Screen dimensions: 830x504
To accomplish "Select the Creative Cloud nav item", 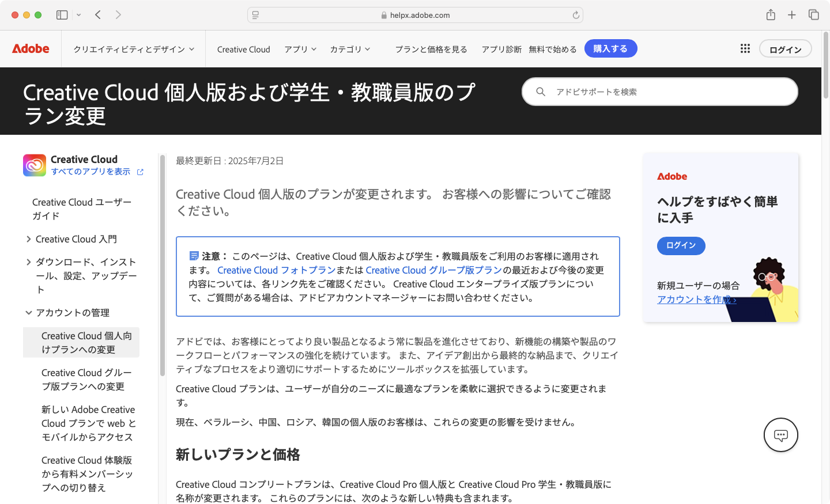I will click(x=244, y=49).
